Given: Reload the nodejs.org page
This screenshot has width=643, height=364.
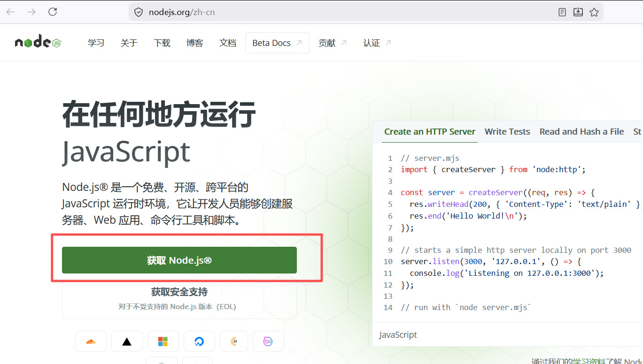Looking at the screenshot, I should pyautogui.click(x=53, y=12).
